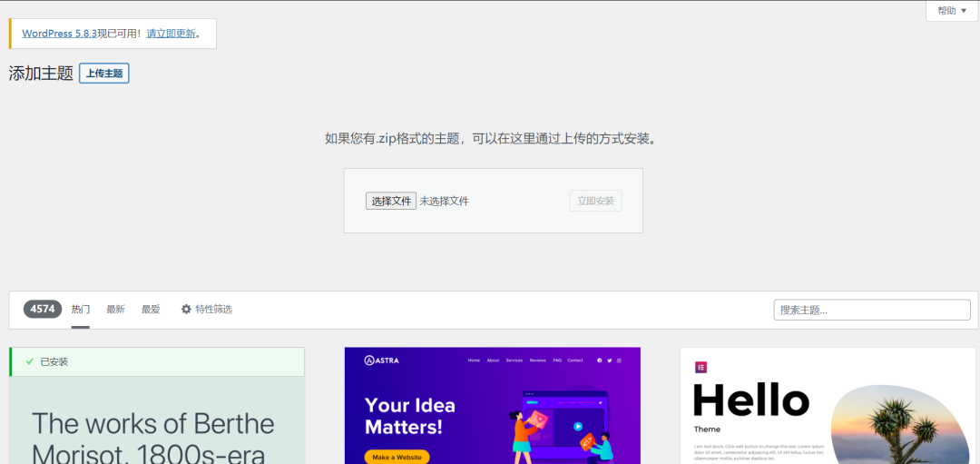Focus the 搜索主题 search field
Viewport: 980px width, 464px height.
tap(872, 311)
